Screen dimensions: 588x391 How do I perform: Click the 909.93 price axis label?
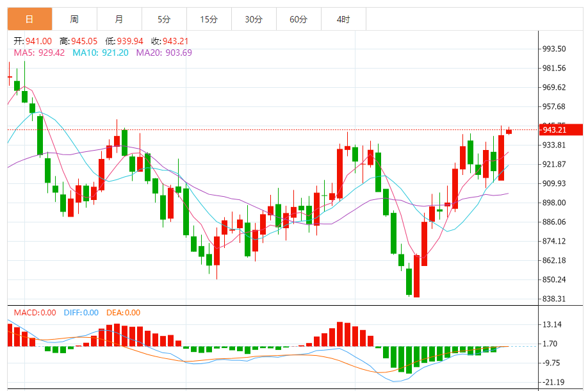click(554, 183)
